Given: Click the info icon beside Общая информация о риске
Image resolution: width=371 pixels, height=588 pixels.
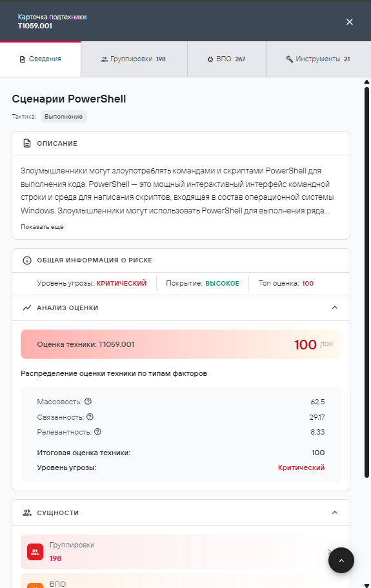Looking at the screenshot, I should pyautogui.click(x=27, y=260).
